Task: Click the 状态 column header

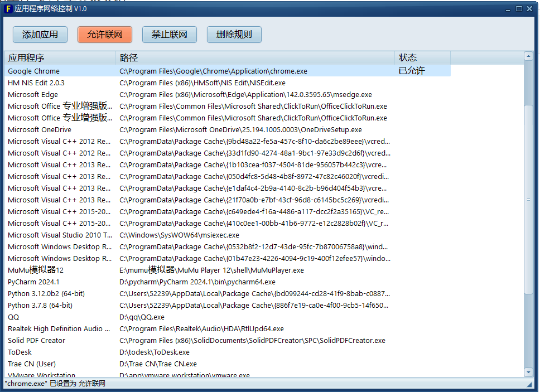Action: click(x=422, y=58)
